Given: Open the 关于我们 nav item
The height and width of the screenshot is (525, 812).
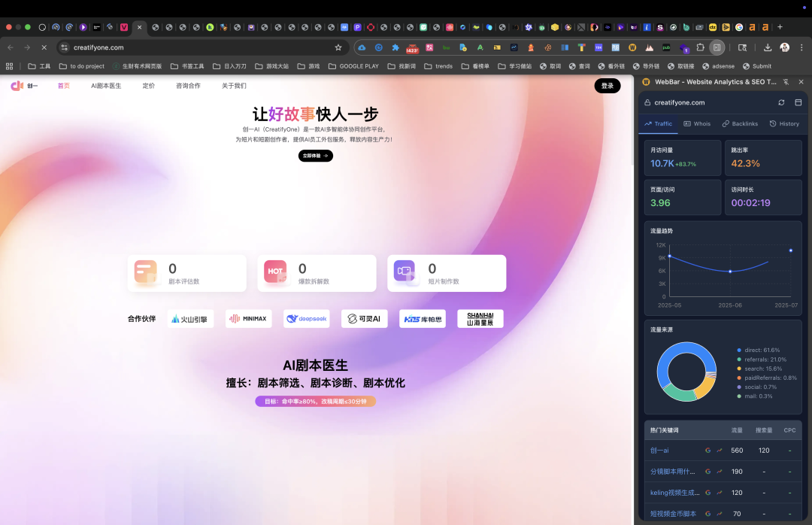Looking at the screenshot, I should click(234, 86).
